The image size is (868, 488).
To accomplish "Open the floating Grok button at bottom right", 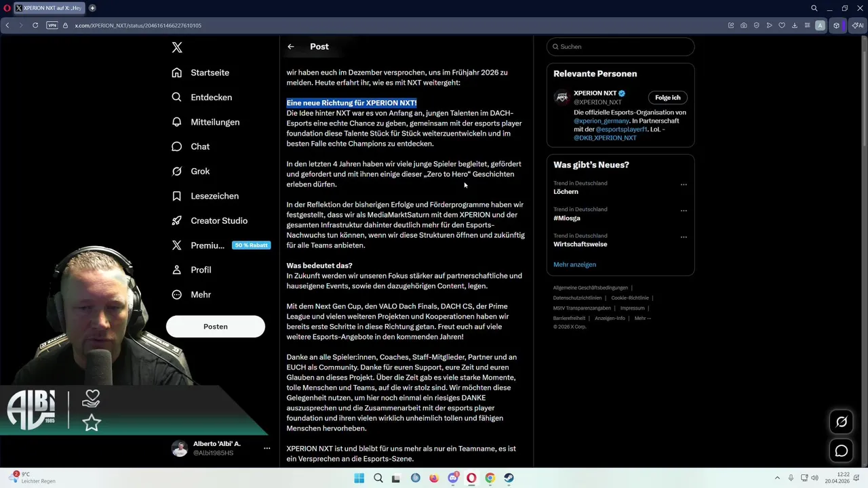I will [x=842, y=422].
